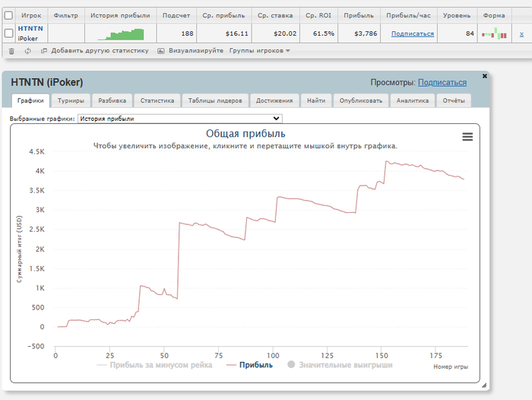Check the HTNTN player row checkbox
Viewport: 532px width, 400px height.
point(8,33)
